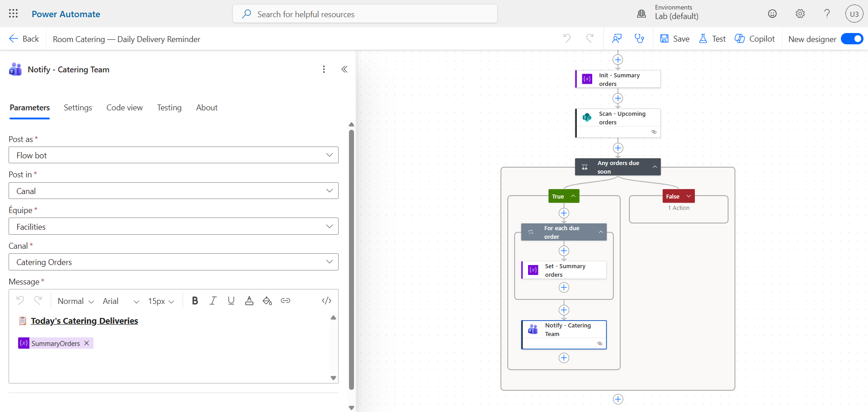Click the 1 Action text in False branch

point(679,208)
